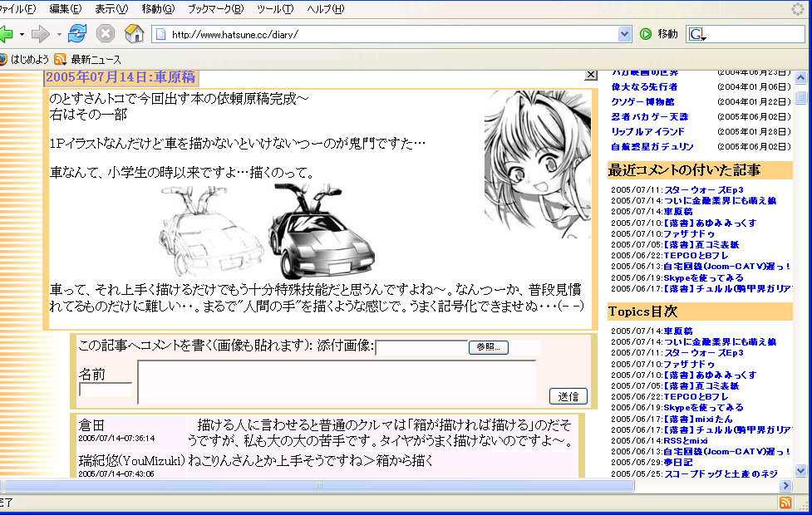The image size is (812, 515).
Task: Expand the URL address bar history dropdown
Action: 625,34
